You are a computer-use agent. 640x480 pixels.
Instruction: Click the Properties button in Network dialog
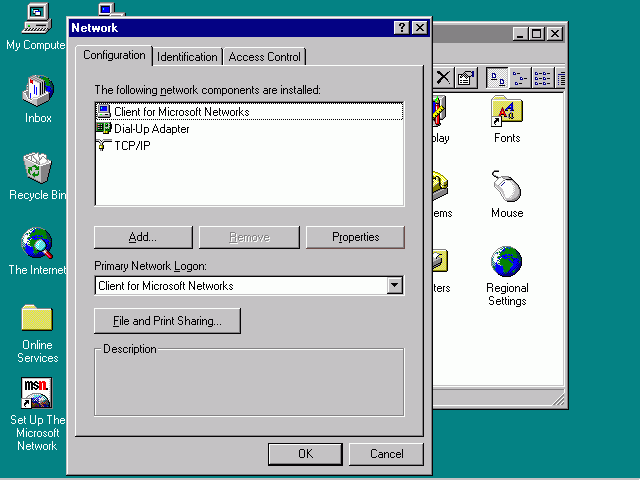pos(356,237)
